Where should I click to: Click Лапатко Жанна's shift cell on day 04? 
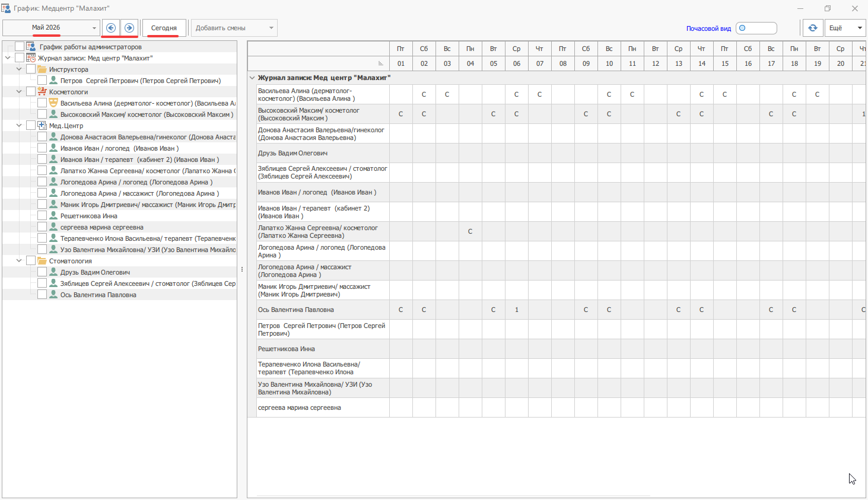470,231
